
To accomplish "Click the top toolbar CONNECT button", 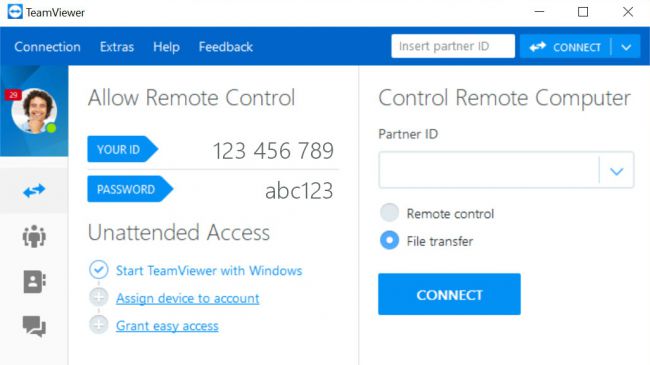I will click(565, 47).
